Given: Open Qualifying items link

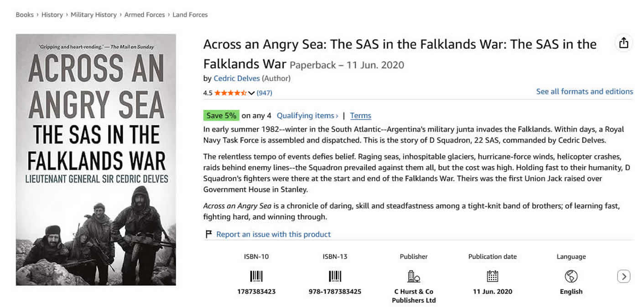Looking at the screenshot, I should coord(307,115).
